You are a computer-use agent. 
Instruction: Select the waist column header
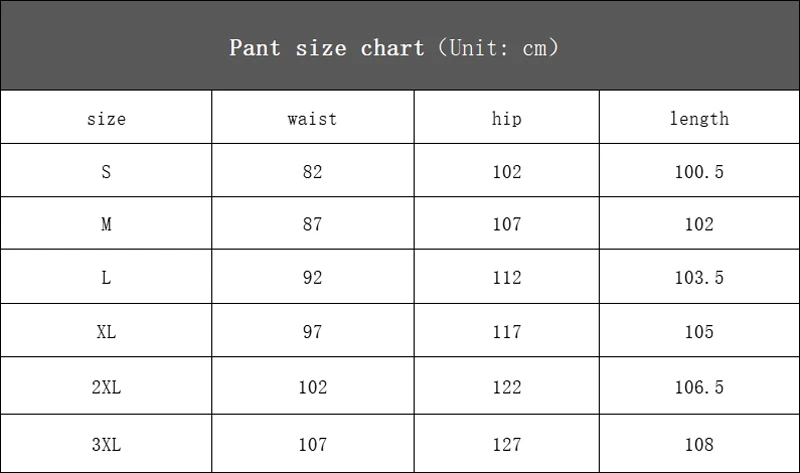[x=312, y=119]
